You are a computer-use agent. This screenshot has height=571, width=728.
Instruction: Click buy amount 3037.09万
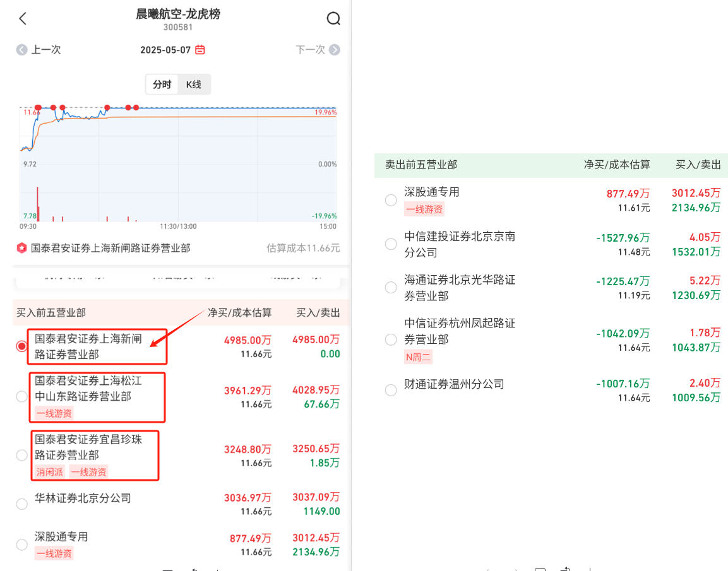316,497
